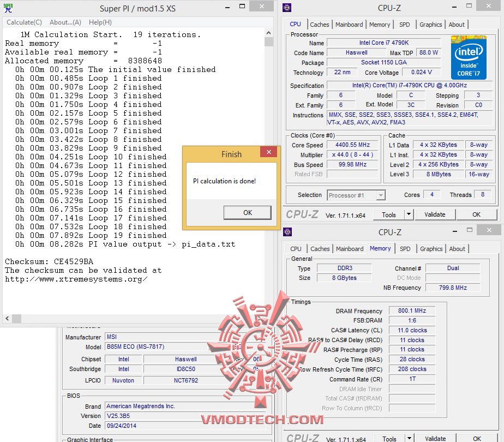Open About tab in lower CPU-Z
The width and height of the screenshot is (504, 442).
(457, 249)
